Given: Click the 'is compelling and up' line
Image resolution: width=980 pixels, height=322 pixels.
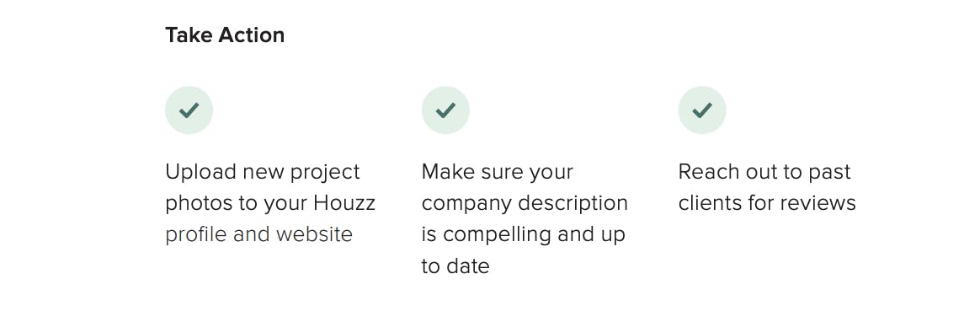Looking at the screenshot, I should 524,234.
